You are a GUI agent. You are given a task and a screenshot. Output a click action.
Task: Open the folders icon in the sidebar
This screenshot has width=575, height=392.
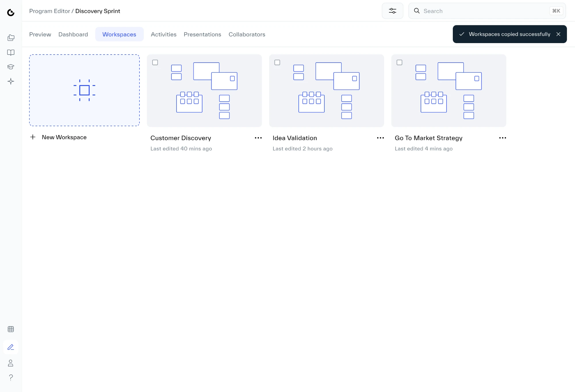click(x=11, y=38)
